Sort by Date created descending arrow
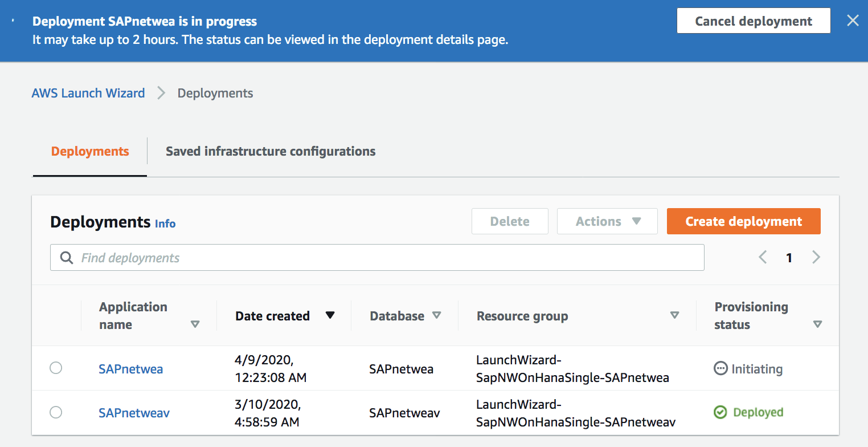The height and width of the screenshot is (447, 868). click(330, 315)
